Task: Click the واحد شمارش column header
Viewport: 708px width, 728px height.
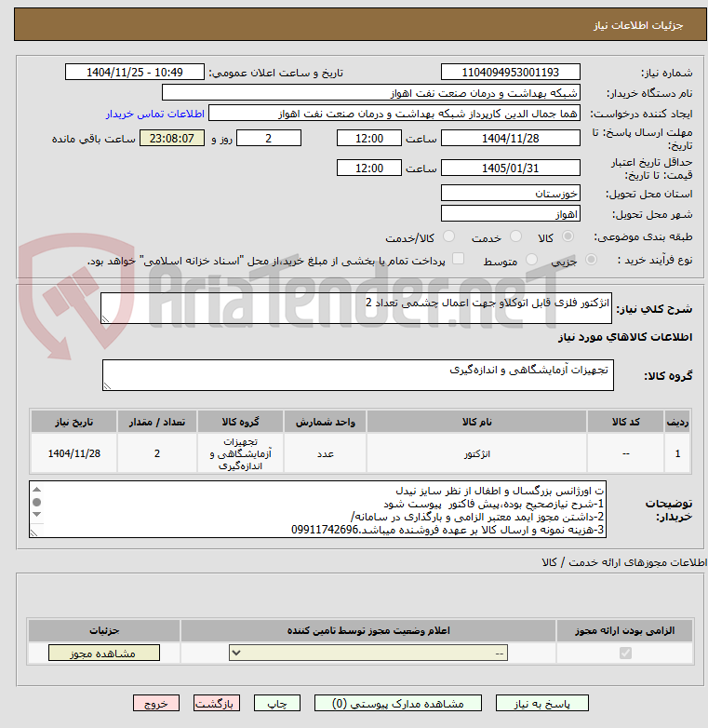Action: coord(326,422)
